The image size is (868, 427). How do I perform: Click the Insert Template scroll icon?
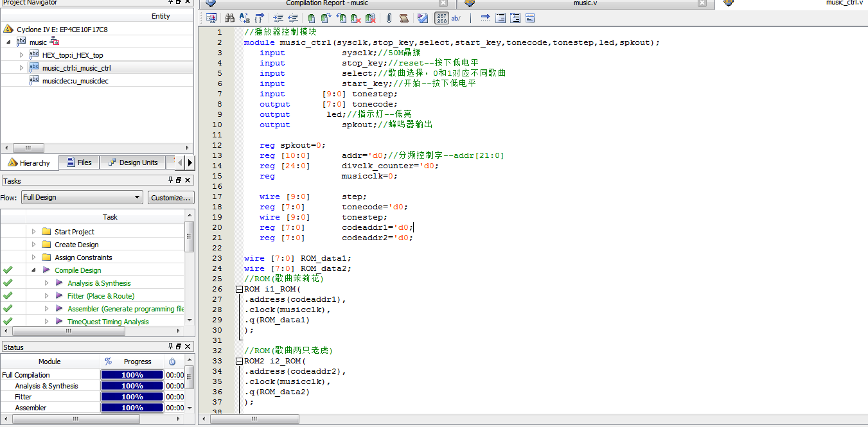[x=404, y=19]
